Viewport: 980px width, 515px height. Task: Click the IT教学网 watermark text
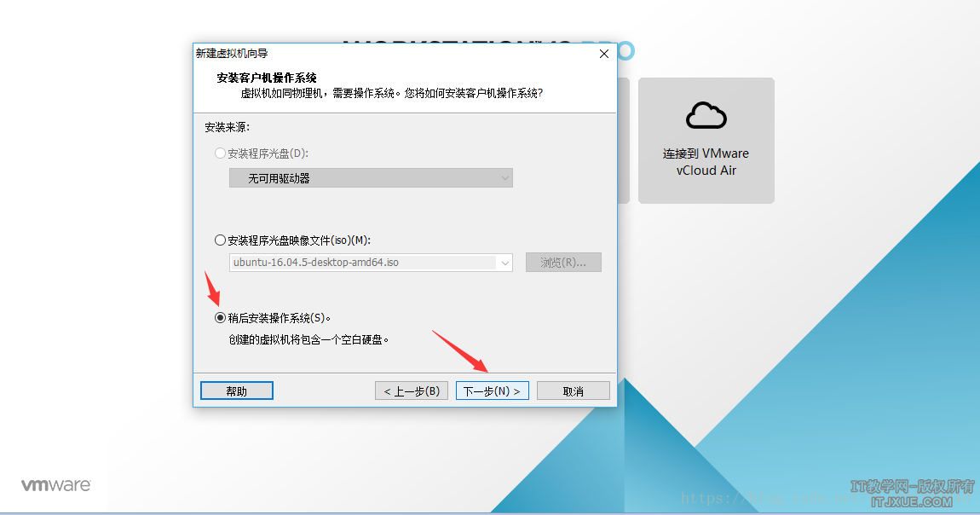912,486
